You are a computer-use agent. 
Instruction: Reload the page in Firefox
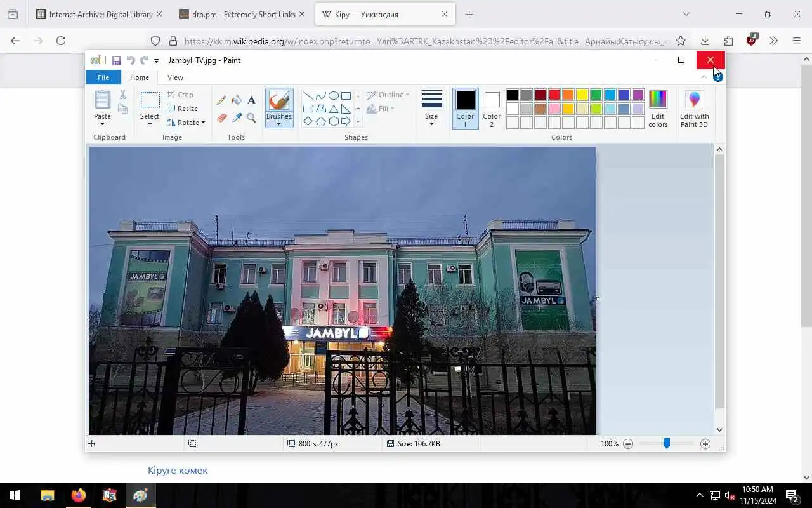tap(61, 41)
